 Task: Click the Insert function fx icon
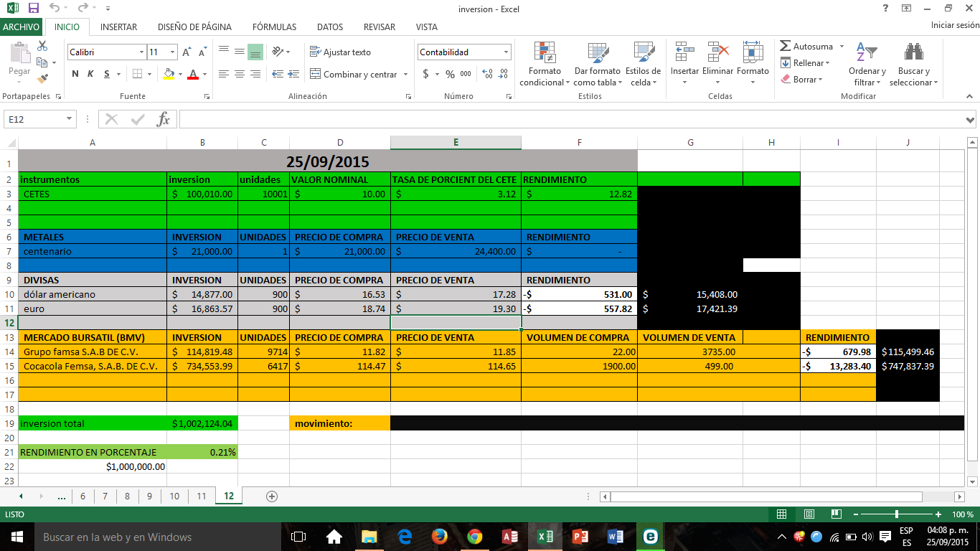pos(164,119)
